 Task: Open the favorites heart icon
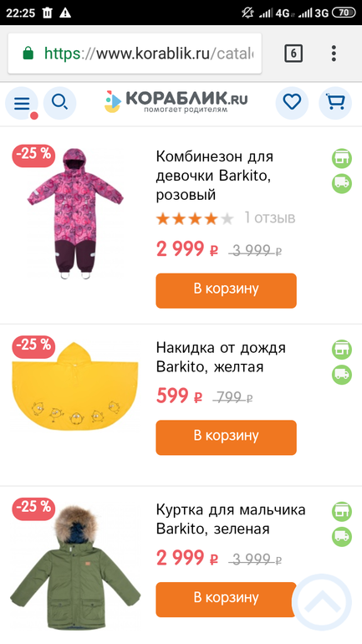coord(292,103)
